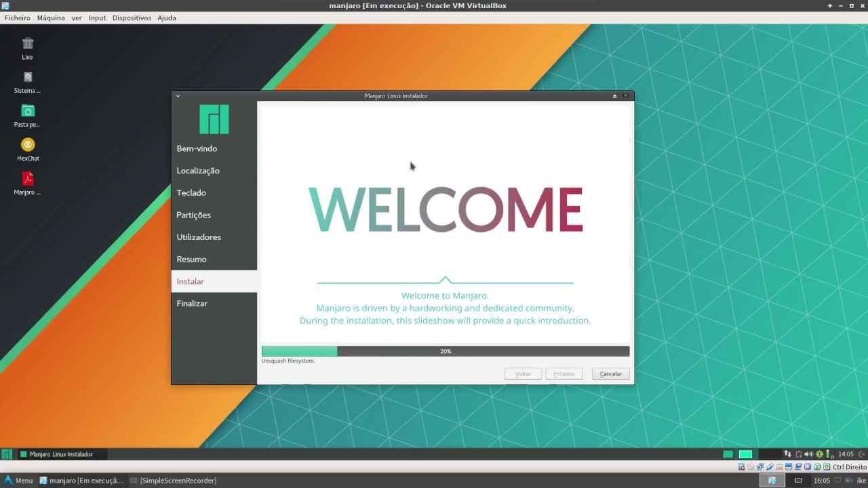Switch to manjaro [Em execução] host task
Screen dimensions: 868x488
point(81,480)
